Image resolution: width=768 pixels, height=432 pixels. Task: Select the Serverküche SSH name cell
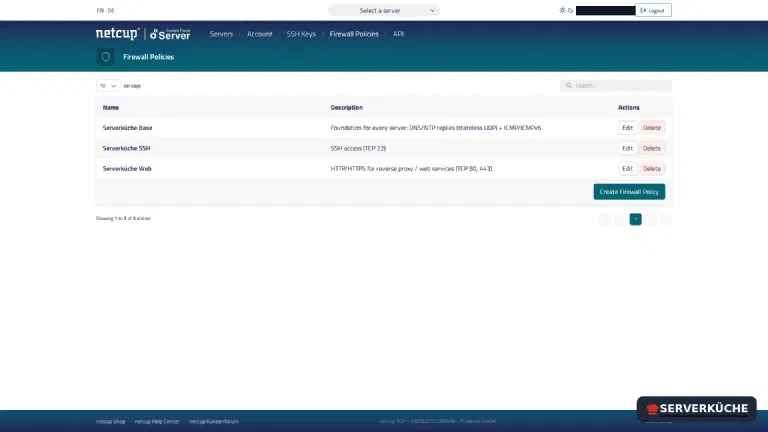pos(126,148)
